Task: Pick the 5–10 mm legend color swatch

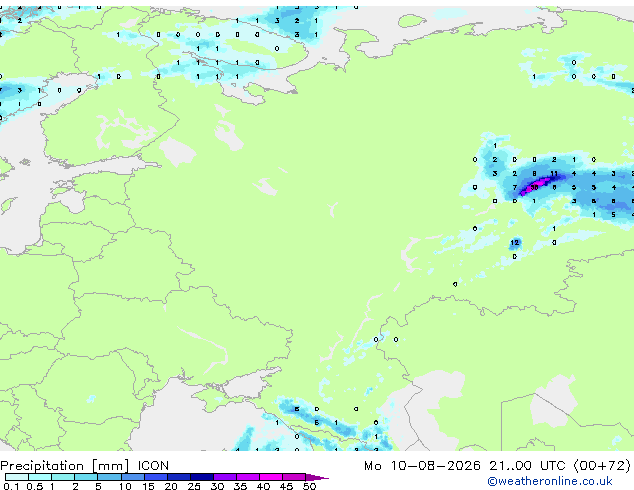Action: coord(109,477)
